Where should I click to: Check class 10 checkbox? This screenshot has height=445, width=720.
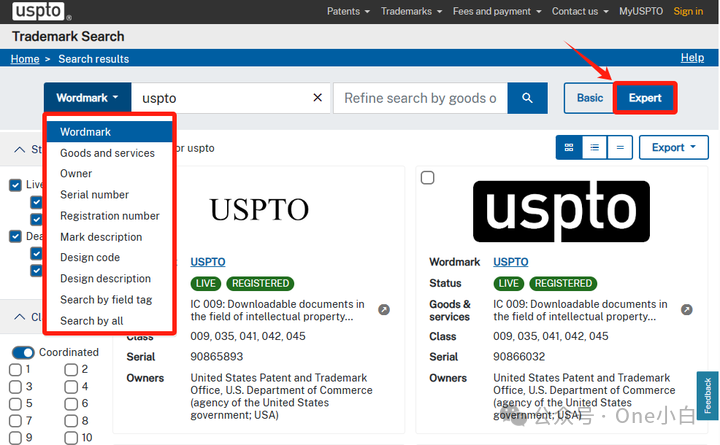[71, 438]
